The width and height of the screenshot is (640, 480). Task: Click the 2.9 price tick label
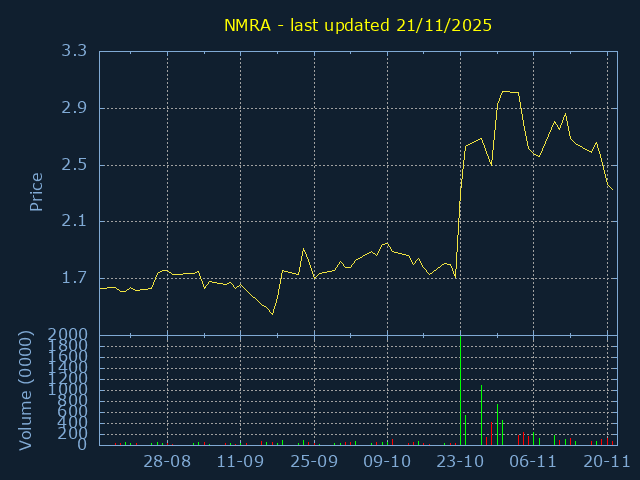click(73, 108)
